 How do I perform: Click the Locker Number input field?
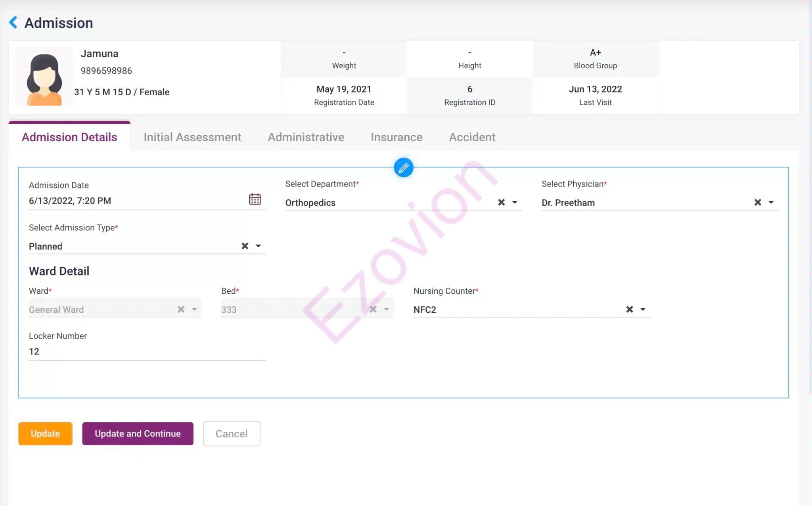click(x=147, y=352)
